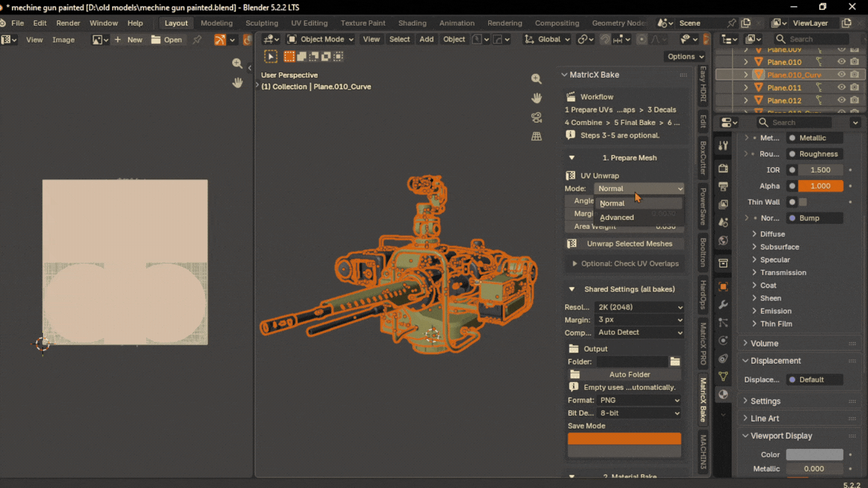Hide Plane.010_Curve with its eye icon
This screenshot has width=868, height=488.
coord(842,75)
